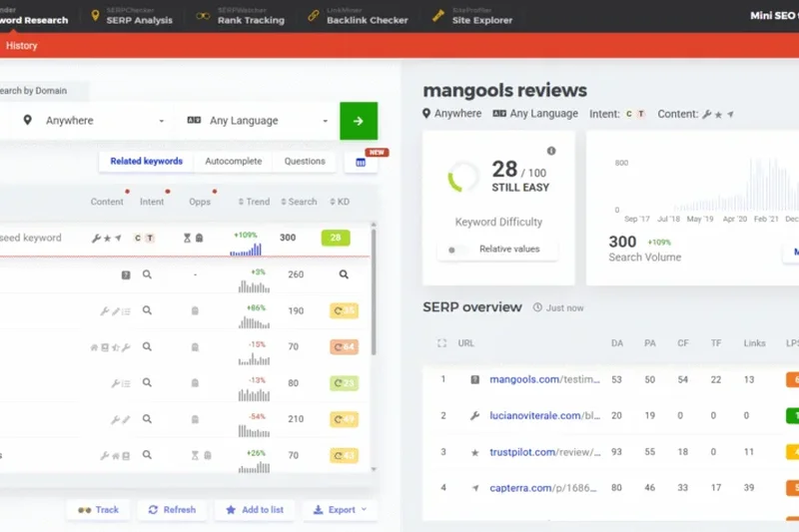Open the new columns settings icon

pyautogui.click(x=361, y=163)
